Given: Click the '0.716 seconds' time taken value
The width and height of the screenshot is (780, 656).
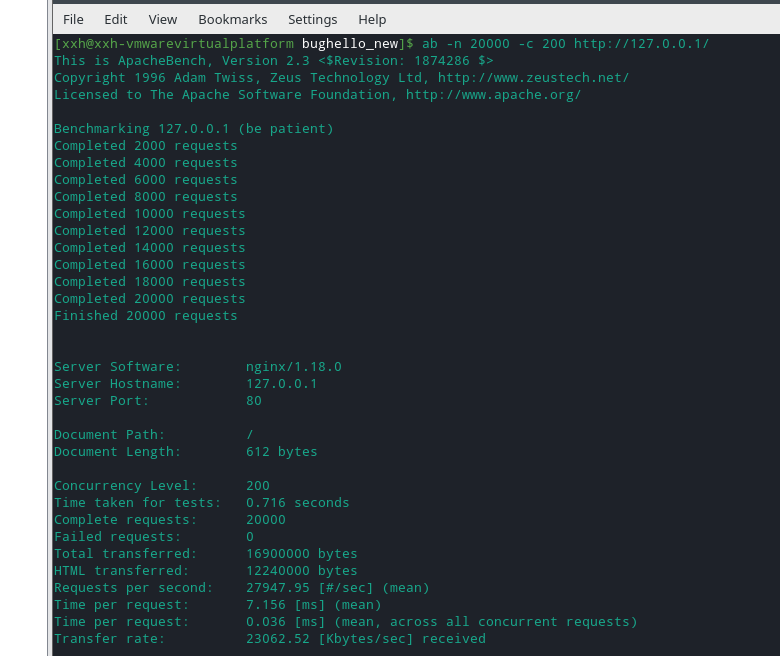Looking at the screenshot, I should coord(297,502).
